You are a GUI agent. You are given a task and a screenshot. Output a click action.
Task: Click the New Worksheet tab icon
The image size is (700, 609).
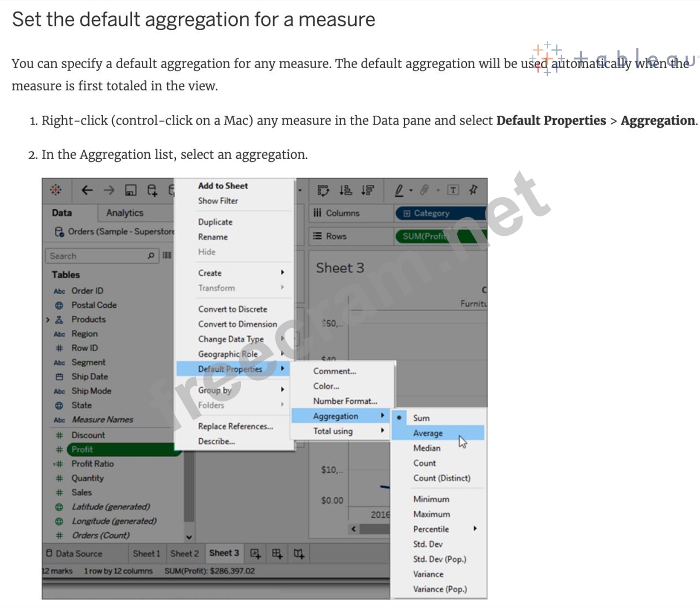click(256, 554)
